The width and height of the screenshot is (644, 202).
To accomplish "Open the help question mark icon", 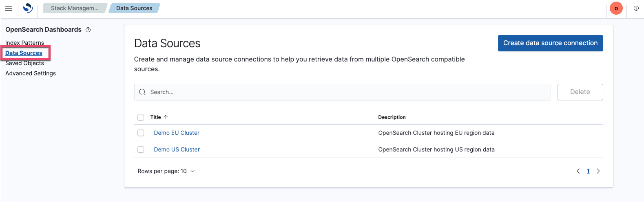I will (636, 8).
